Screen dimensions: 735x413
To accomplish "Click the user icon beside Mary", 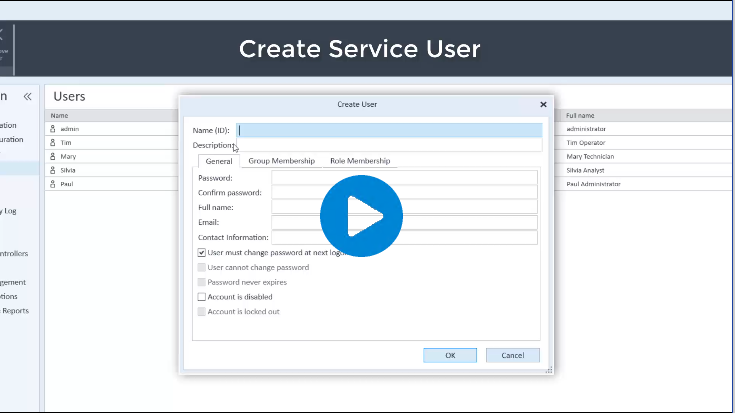I will pos(52,156).
